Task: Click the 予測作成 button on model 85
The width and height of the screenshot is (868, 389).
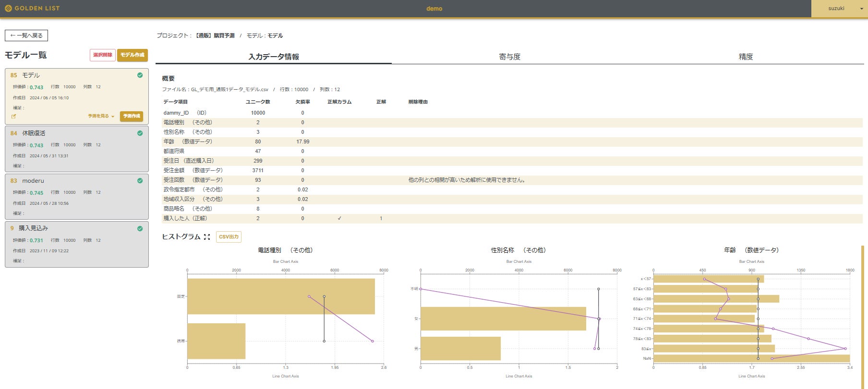Action: click(132, 116)
